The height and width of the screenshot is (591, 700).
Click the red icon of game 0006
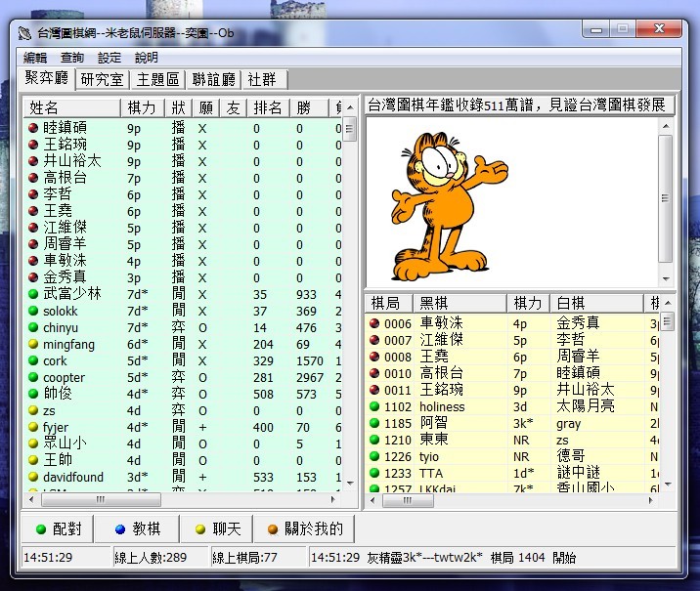point(374,323)
